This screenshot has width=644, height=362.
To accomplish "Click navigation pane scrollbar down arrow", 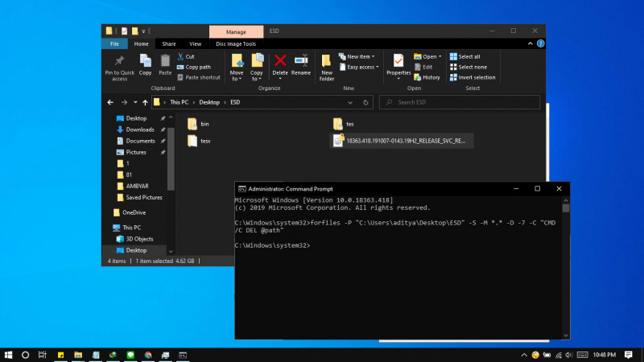I will point(171,251).
